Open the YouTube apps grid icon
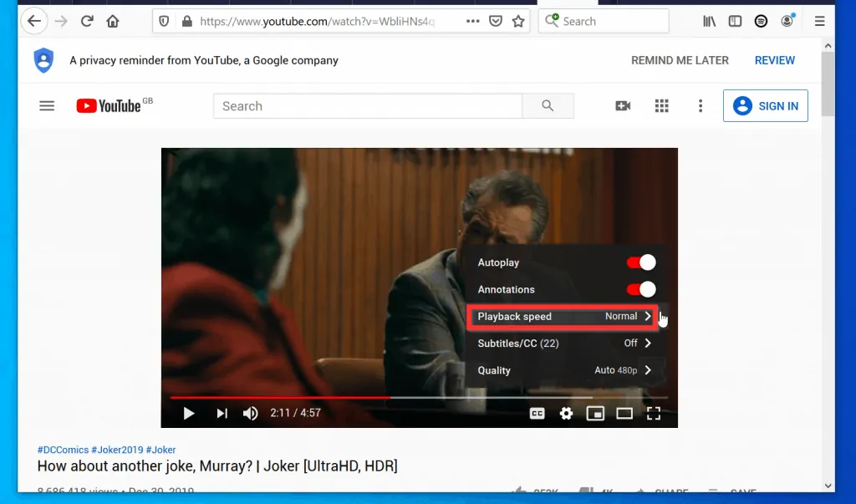This screenshot has width=856, height=504. tap(662, 106)
